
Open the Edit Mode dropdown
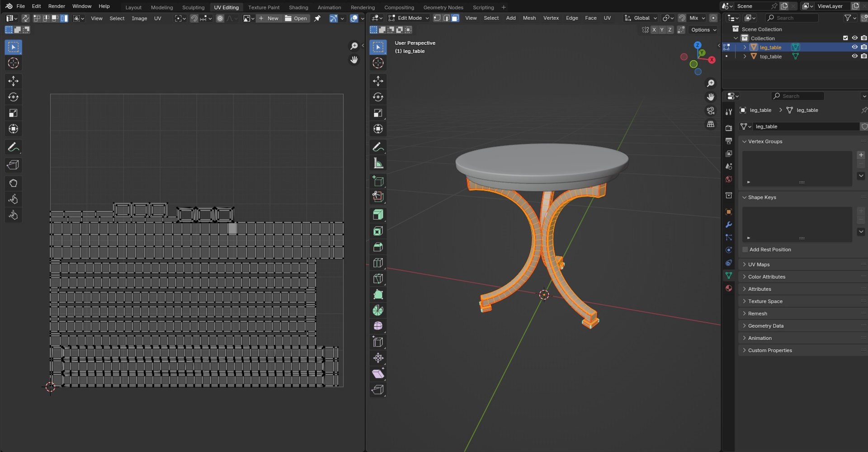408,18
